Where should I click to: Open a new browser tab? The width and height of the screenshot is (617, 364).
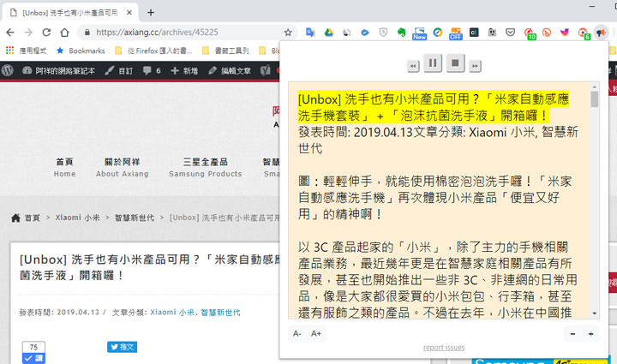[151, 13]
